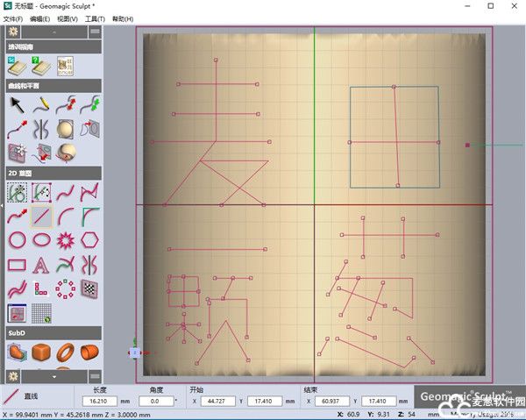Select the black arrow selection tool
This screenshot has height=420, width=526.
click(17, 104)
